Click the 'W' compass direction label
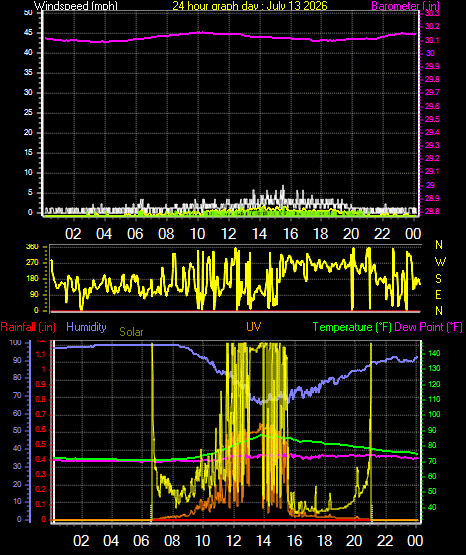The height and width of the screenshot is (555, 466). tap(440, 262)
